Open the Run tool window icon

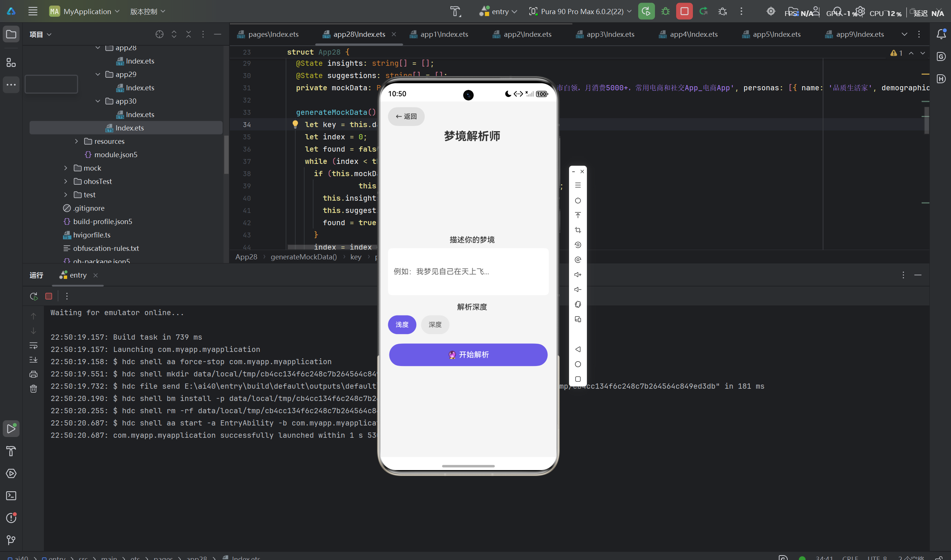11,429
